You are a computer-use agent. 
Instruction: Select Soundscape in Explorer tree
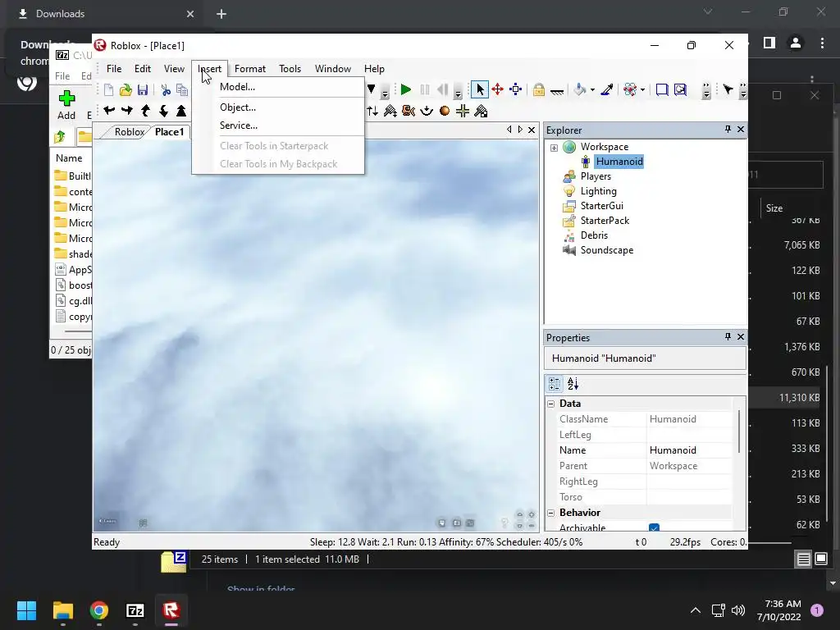coord(607,250)
